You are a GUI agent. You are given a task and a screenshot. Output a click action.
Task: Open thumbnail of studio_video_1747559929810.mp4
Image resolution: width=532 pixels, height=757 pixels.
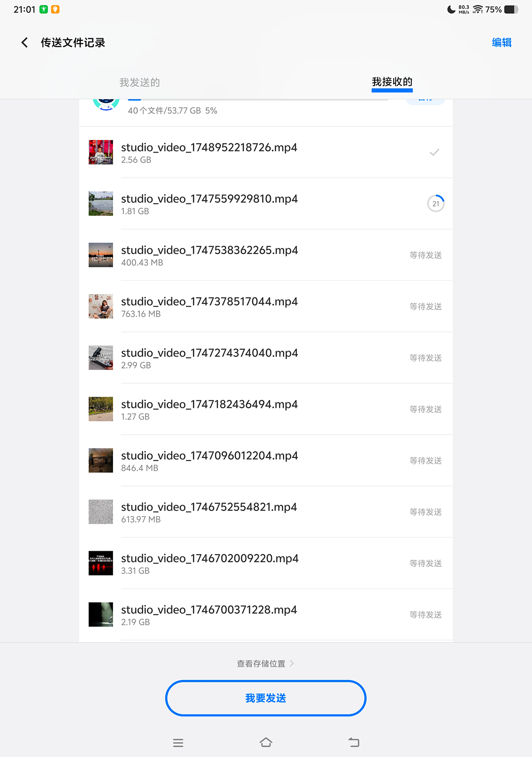pos(101,204)
